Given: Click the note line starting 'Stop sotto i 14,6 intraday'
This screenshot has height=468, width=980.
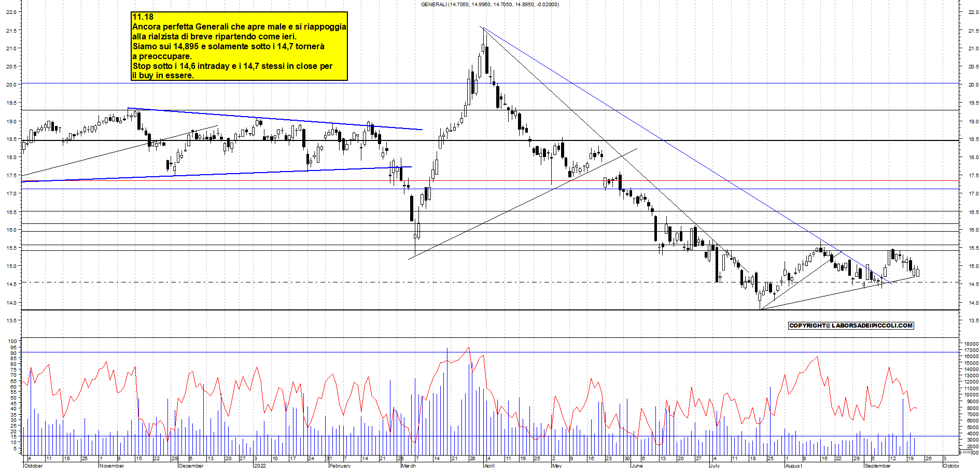Looking at the screenshot, I should pos(232,66).
